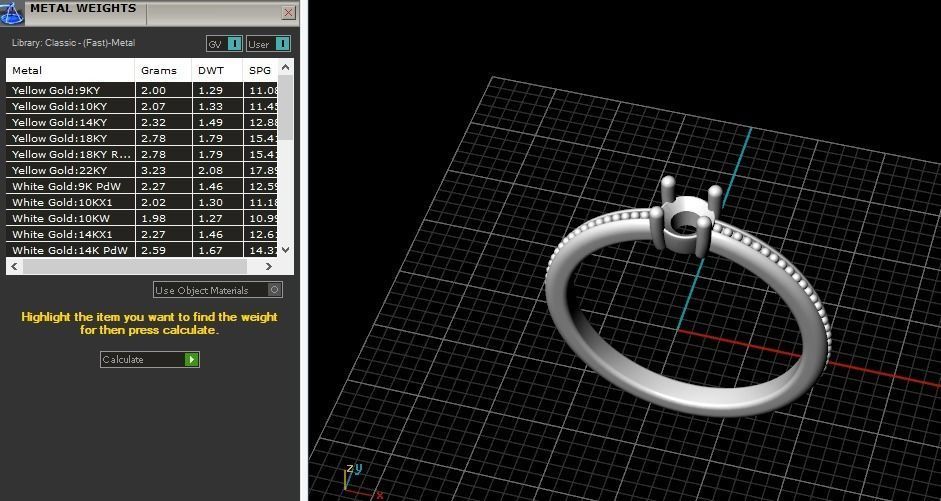The image size is (941, 501).
Task: Select the Yellow Gold:22KY row
Action: pos(142,170)
